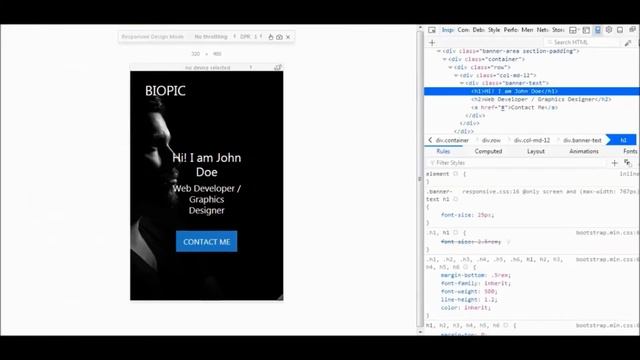This screenshot has width=640, height=360.
Task: Click the viewport height value field
Action: pyautogui.click(x=217, y=54)
